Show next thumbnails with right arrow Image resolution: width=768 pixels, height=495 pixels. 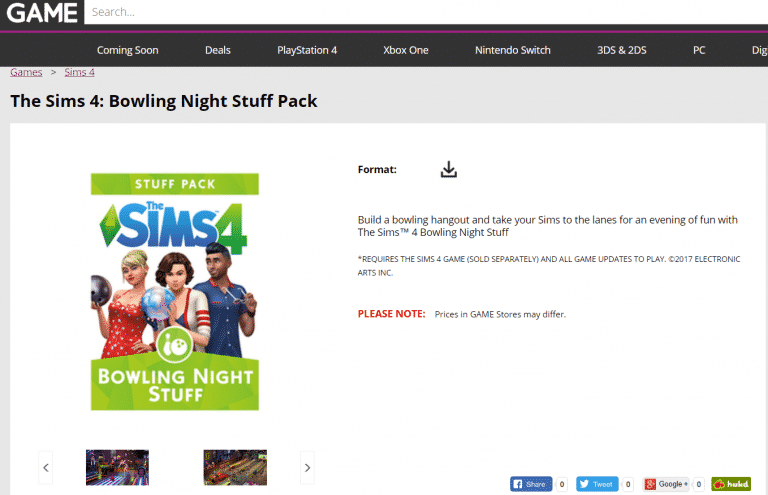coord(308,467)
